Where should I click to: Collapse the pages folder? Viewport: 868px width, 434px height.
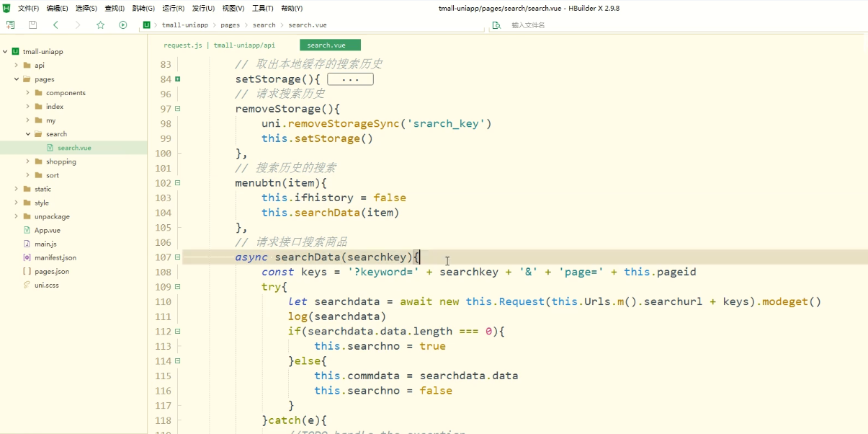[x=17, y=79]
